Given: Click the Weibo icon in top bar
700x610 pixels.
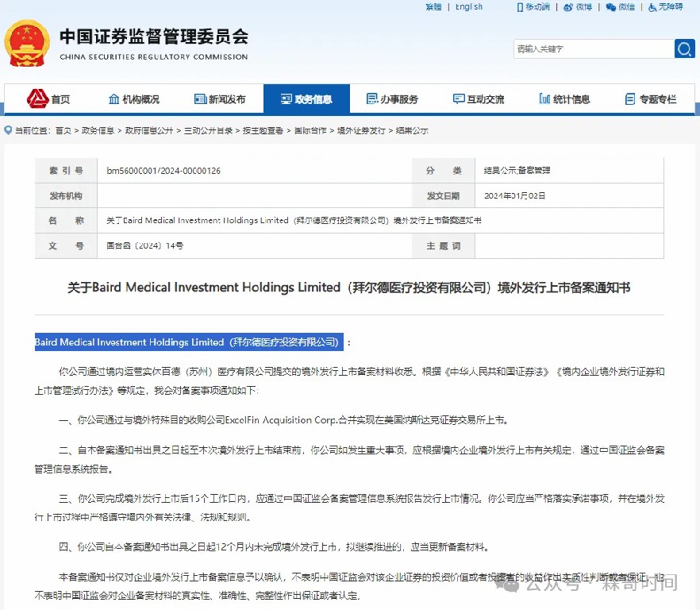Looking at the screenshot, I should (568, 7).
